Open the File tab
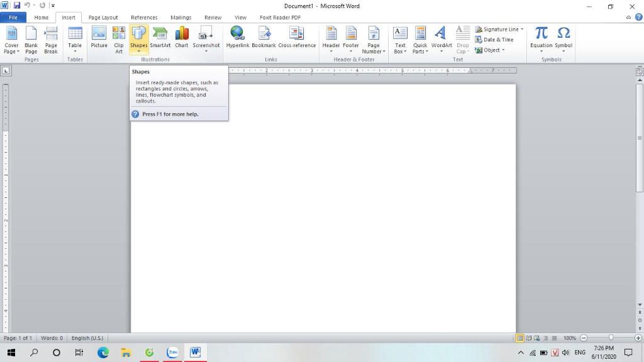 13,17
